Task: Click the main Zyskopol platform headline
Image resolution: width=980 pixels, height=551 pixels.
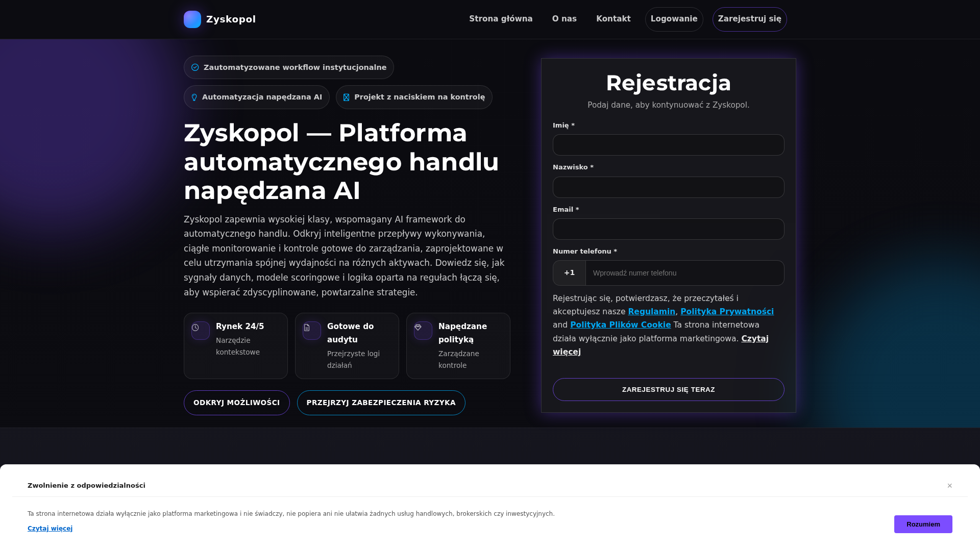Action: click(341, 162)
